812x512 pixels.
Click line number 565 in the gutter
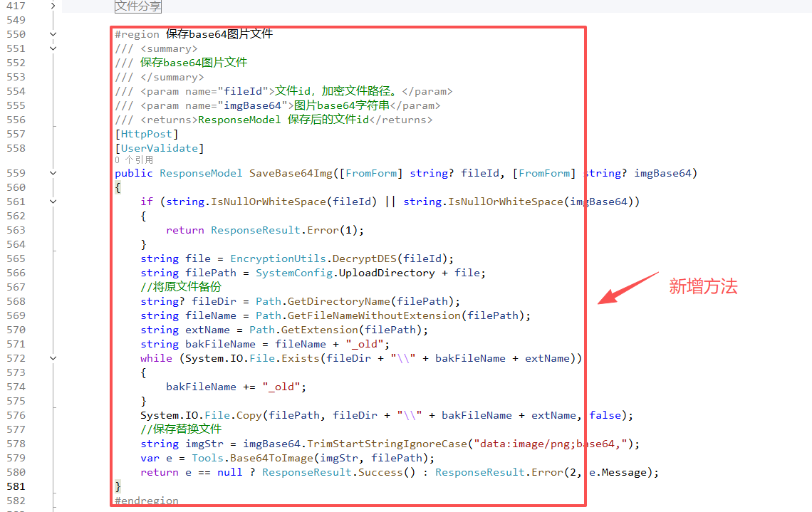click(16, 258)
